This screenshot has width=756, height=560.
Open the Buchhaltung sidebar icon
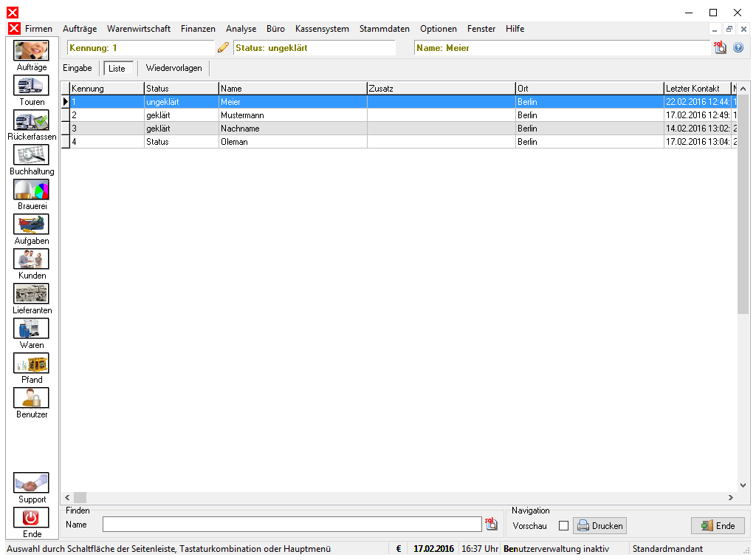31,155
